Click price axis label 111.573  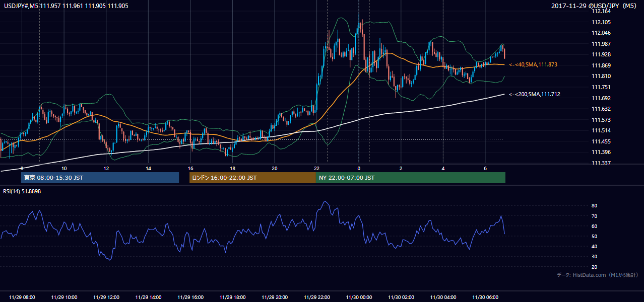(601, 120)
